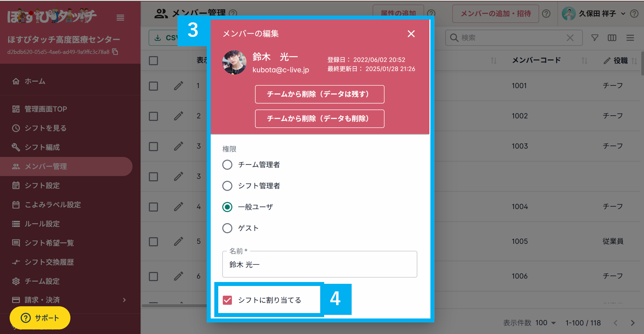
Task: Click the help icon beside メンバー管理 title
Action: (233, 13)
